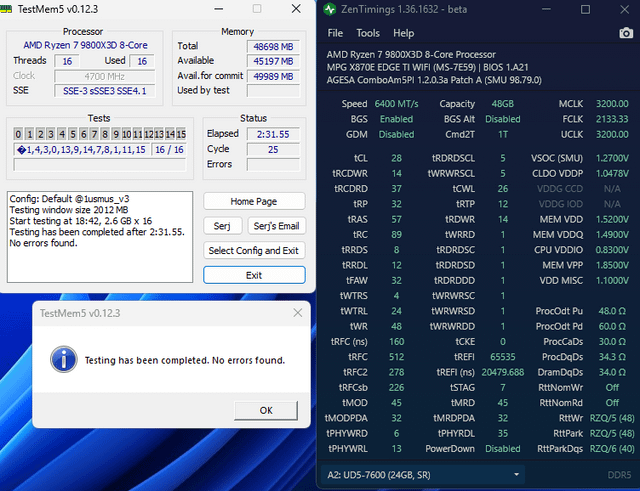Click the empty Used by test field

point(273,91)
